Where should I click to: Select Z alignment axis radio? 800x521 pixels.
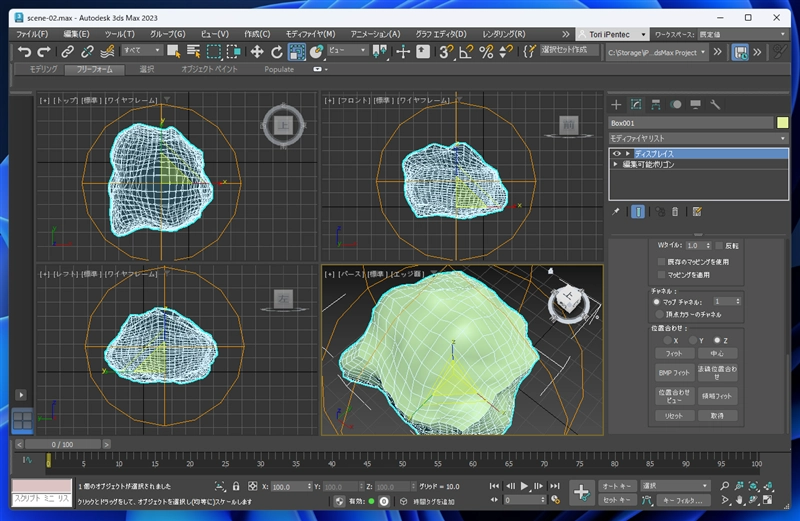click(x=717, y=340)
